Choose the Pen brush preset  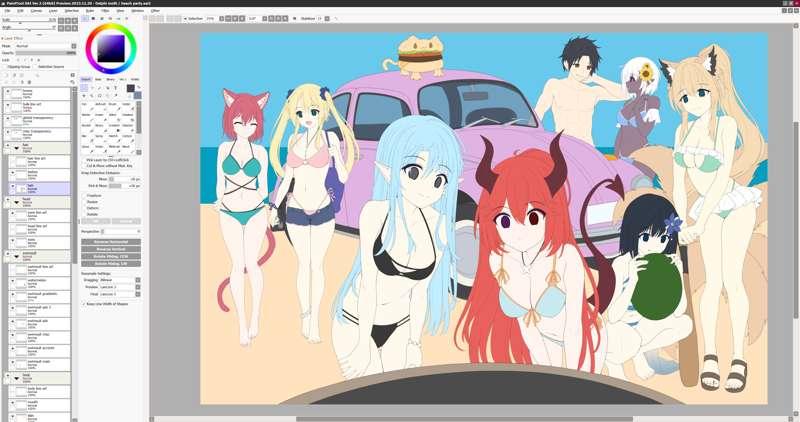(88, 108)
